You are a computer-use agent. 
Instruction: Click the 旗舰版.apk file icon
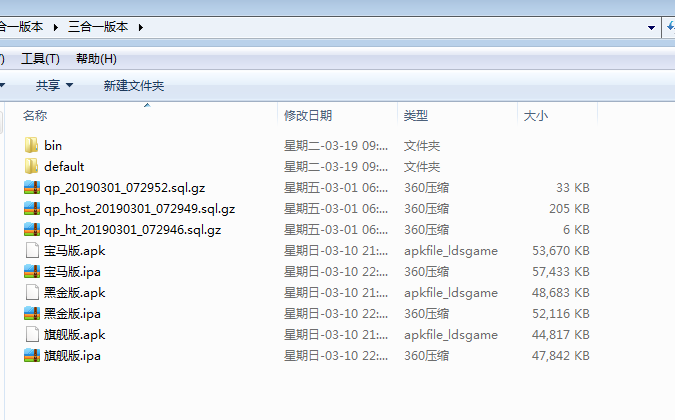pyautogui.click(x=32, y=335)
